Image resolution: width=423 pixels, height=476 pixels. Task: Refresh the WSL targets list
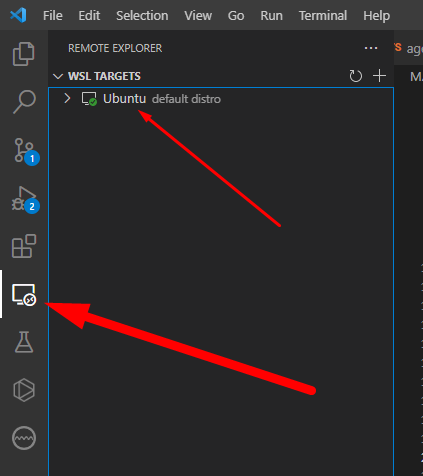point(355,76)
